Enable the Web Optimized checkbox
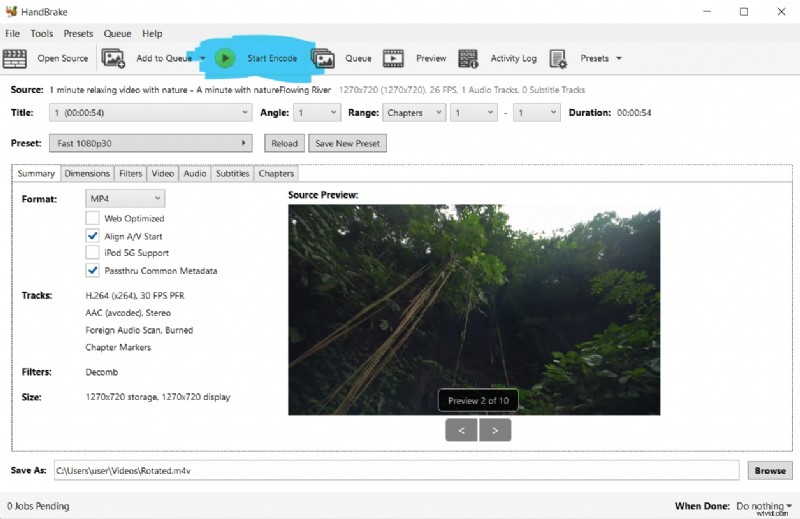Viewport: 800px width, 519px height. tap(93, 218)
